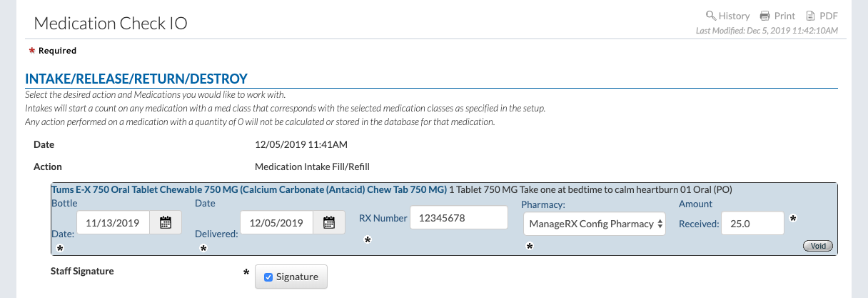Click the Last Modified timestamp text
This screenshot has height=298, width=868.
tap(767, 30)
